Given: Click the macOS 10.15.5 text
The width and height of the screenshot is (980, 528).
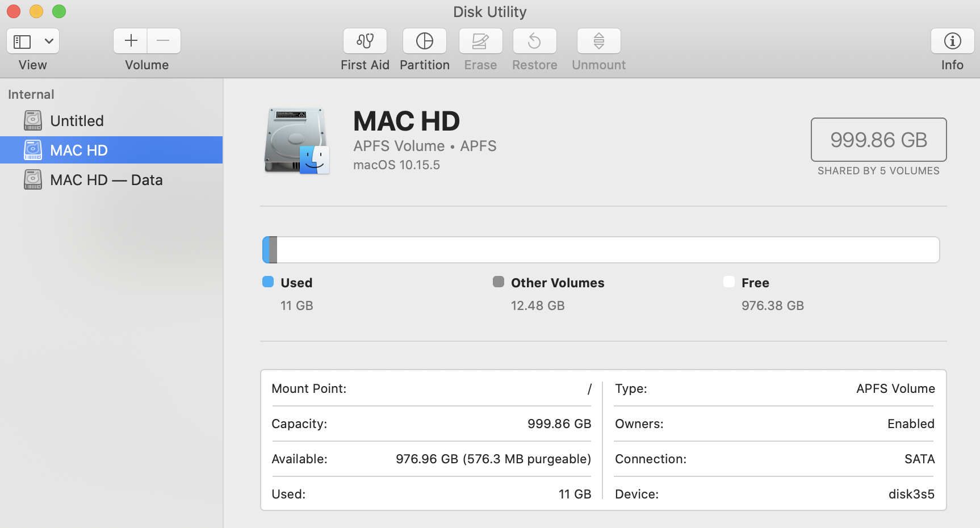Looking at the screenshot, I should point(396,165).
